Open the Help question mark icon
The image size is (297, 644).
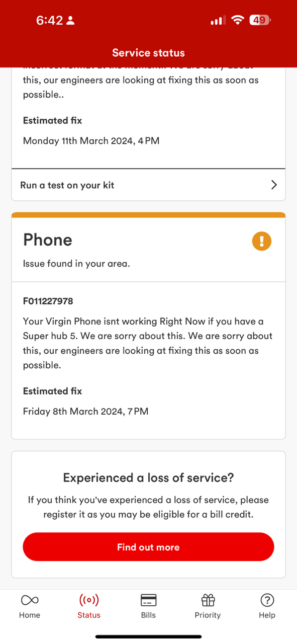pos(267,600)
